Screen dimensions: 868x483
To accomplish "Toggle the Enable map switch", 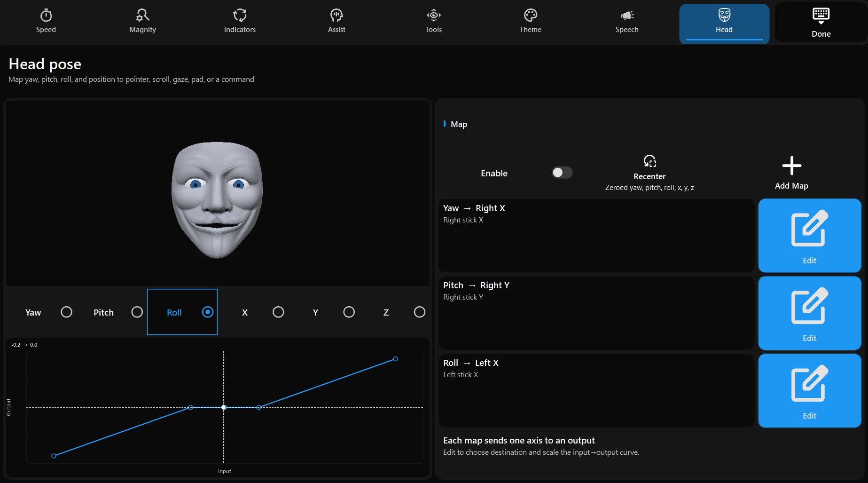I will 562,173.
